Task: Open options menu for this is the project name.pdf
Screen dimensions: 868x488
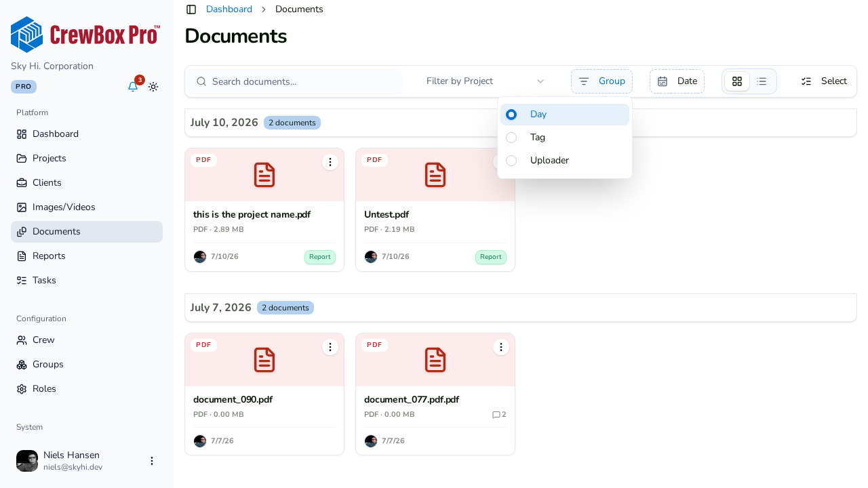Action: click(x=330, y=162)
